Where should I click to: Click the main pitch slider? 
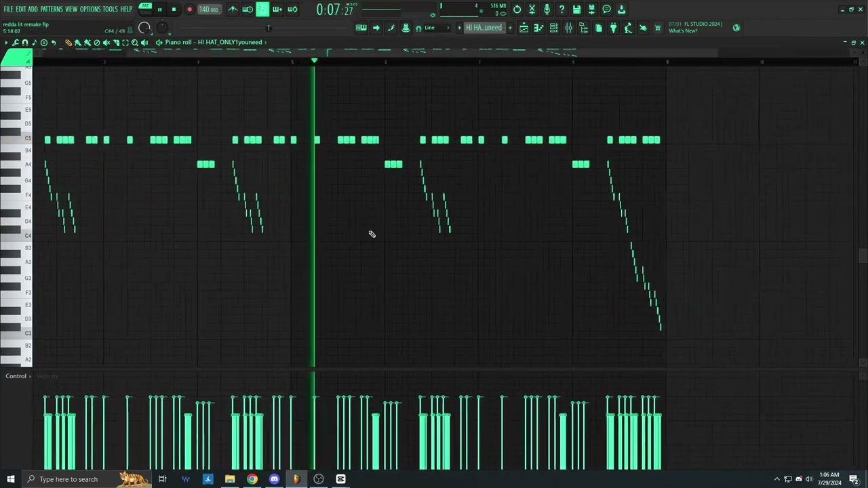[x=269, y=28]
